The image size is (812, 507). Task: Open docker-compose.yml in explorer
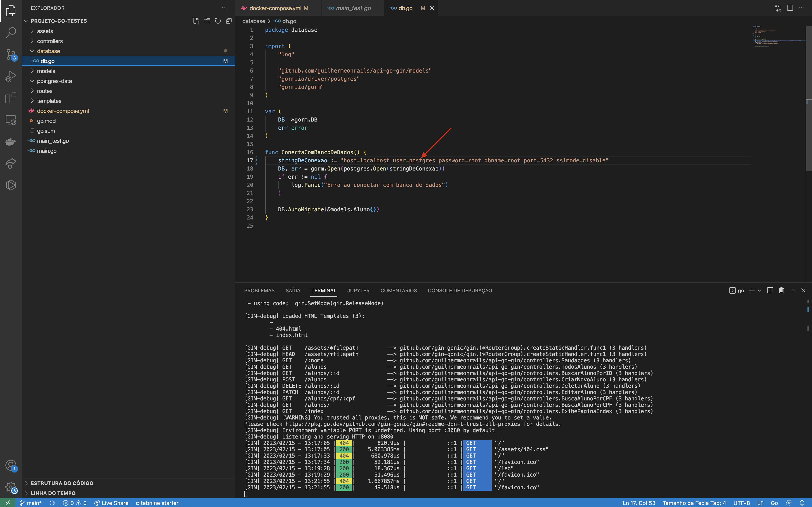pos(129,111)
